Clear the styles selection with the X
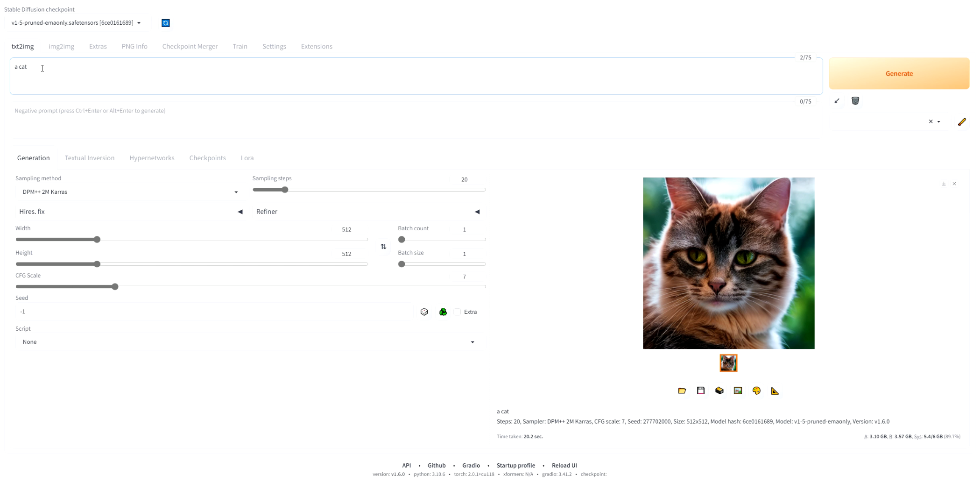Image resolution: width=980 pixels, height=490 pixels. [x=931, y=121]
